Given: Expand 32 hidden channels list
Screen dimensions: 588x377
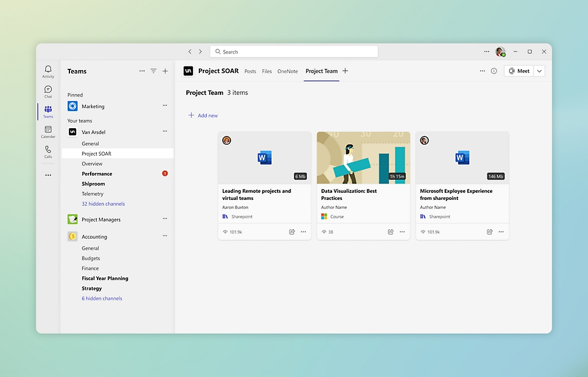Looking at the screenshot, I should pos(103,204).
